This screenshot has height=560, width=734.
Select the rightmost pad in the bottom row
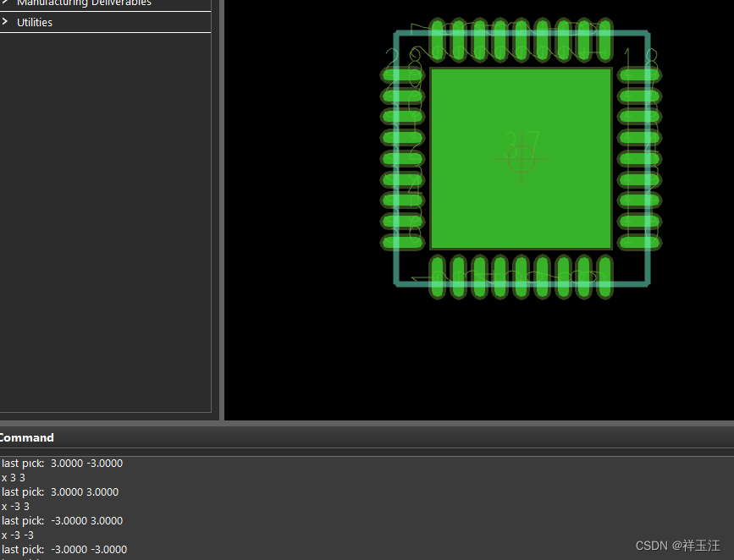click(x=604, y=277)
